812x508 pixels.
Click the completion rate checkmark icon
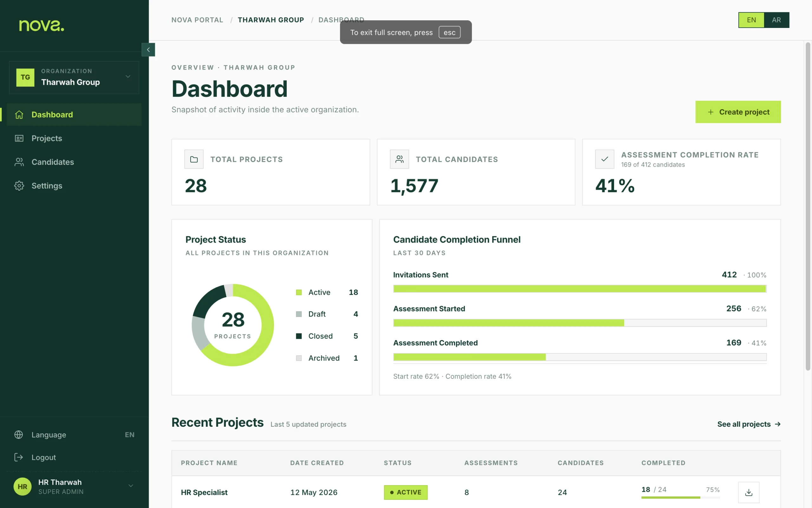(x=605, y=159)
